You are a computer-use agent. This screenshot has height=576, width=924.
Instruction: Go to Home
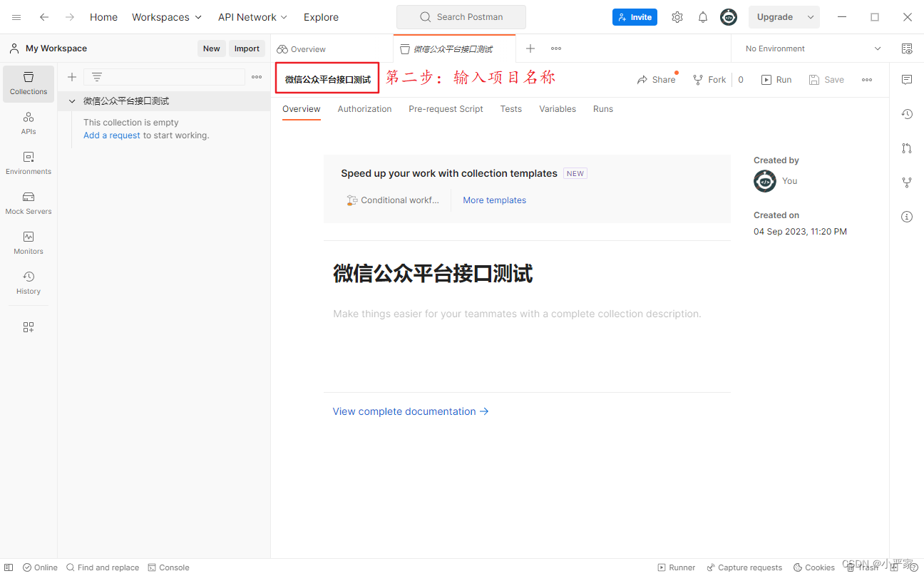[x=103, y=17]
